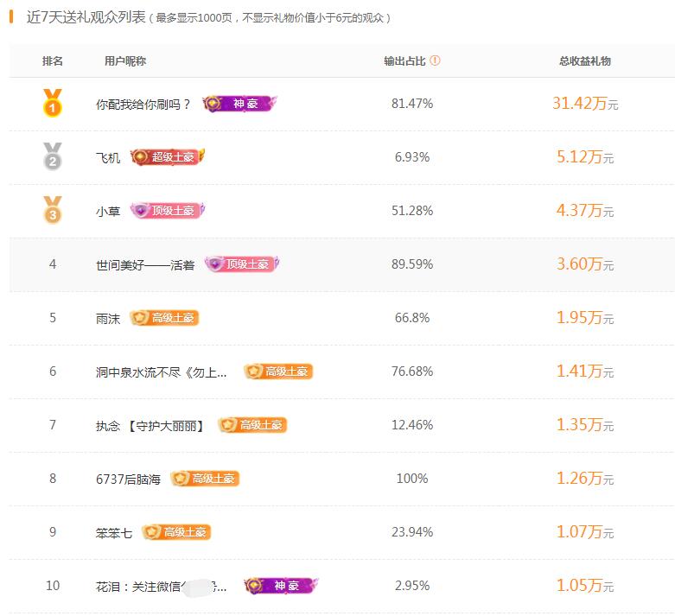Click the 总收益礼物 column header
Image resolution: width=675 pixels, height=616 pixels.
(584, 61)
